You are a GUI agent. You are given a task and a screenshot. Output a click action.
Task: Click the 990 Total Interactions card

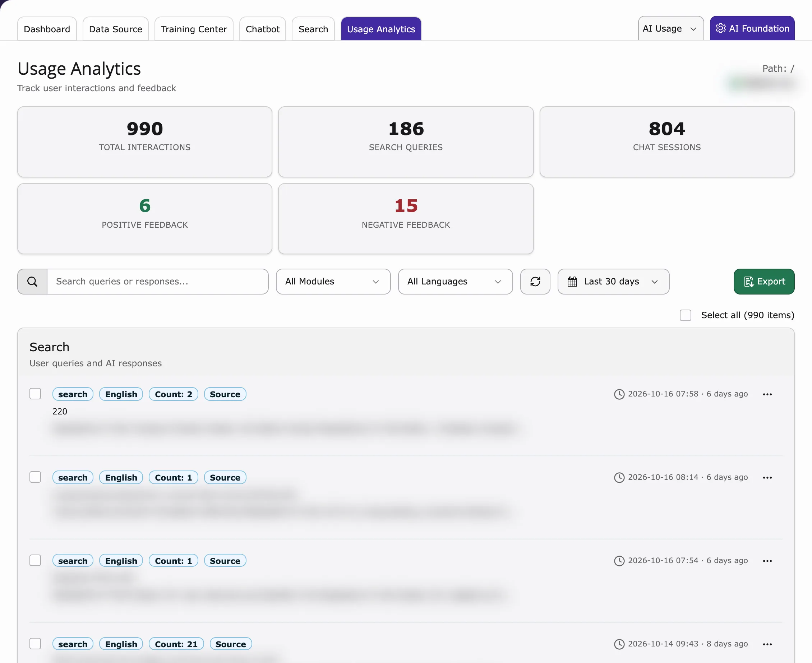pos(145,142)
